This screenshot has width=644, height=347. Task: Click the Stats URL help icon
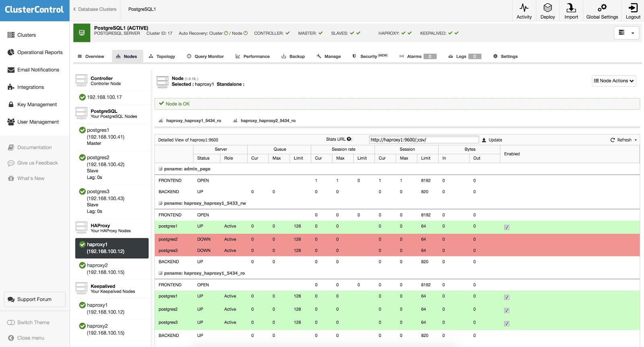click(x=349, y=139)
